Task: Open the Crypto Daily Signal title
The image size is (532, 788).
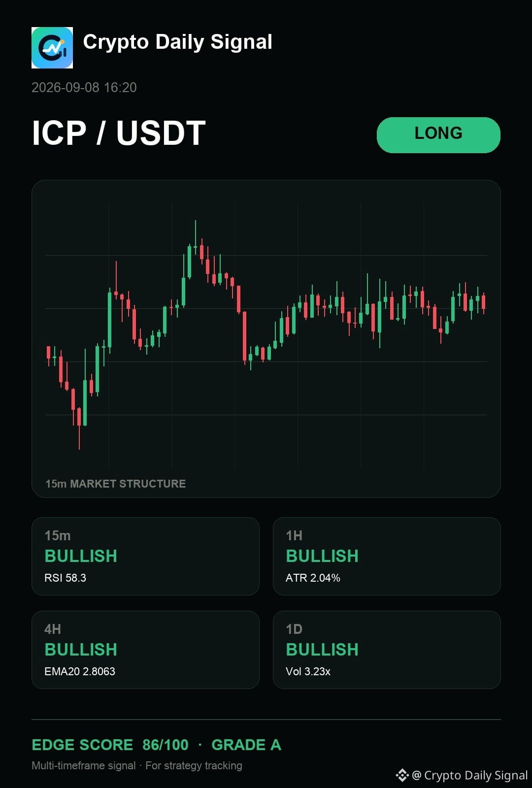Action: click(x=178, y=42)
